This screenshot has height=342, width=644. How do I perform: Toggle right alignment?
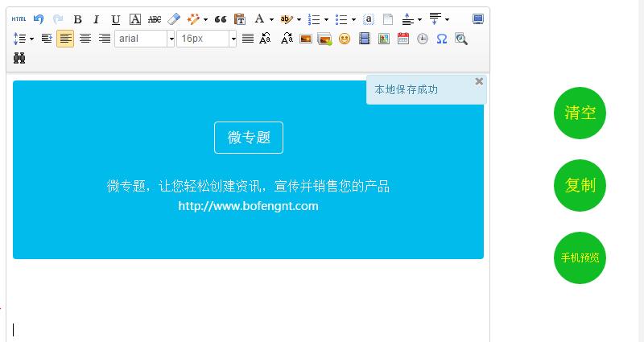(x=105, y=39)
